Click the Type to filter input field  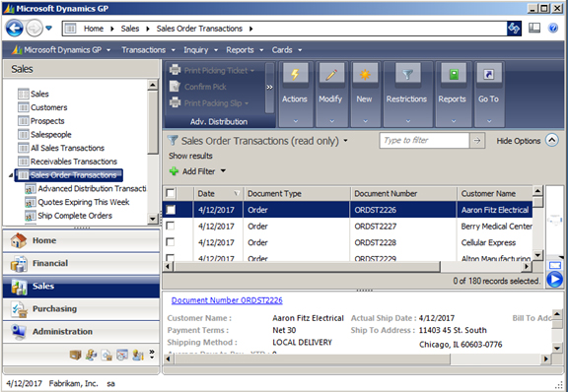(x=424, y=141)
